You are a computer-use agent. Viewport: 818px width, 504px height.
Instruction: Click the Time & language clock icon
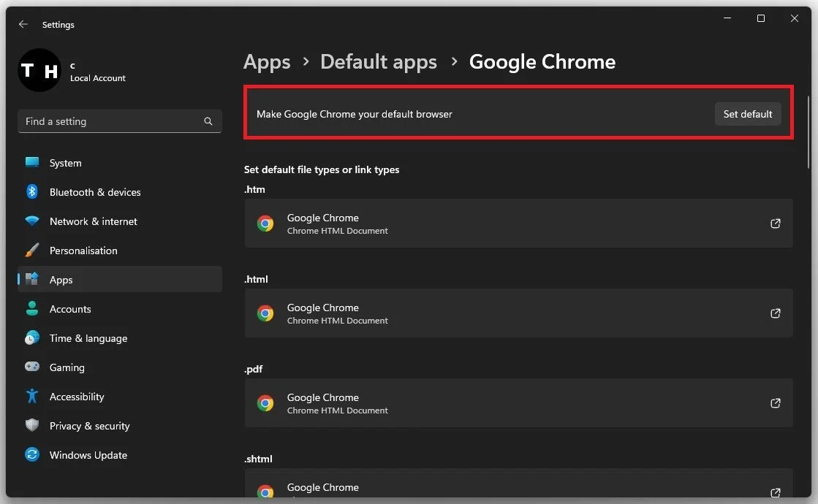click(x=32, y=337)
